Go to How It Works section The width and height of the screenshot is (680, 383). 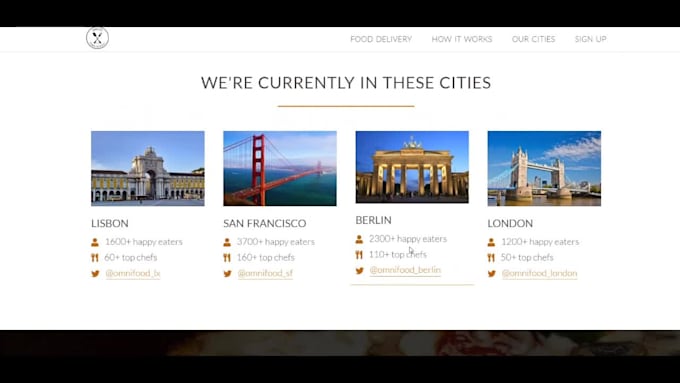point(462,39)
